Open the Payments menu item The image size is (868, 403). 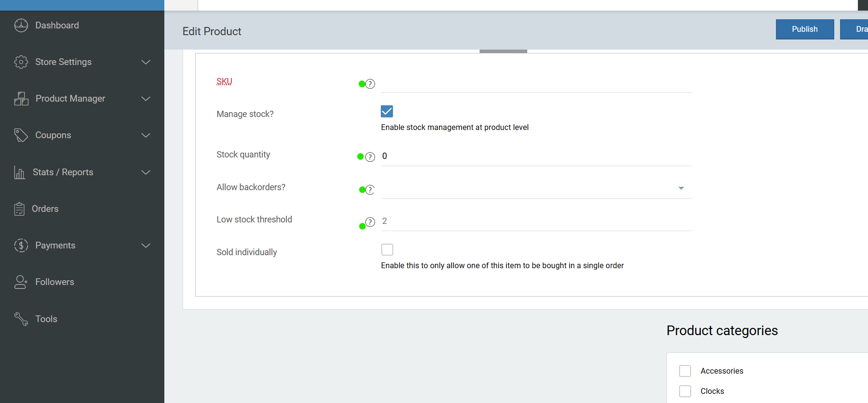click(55, 246)
